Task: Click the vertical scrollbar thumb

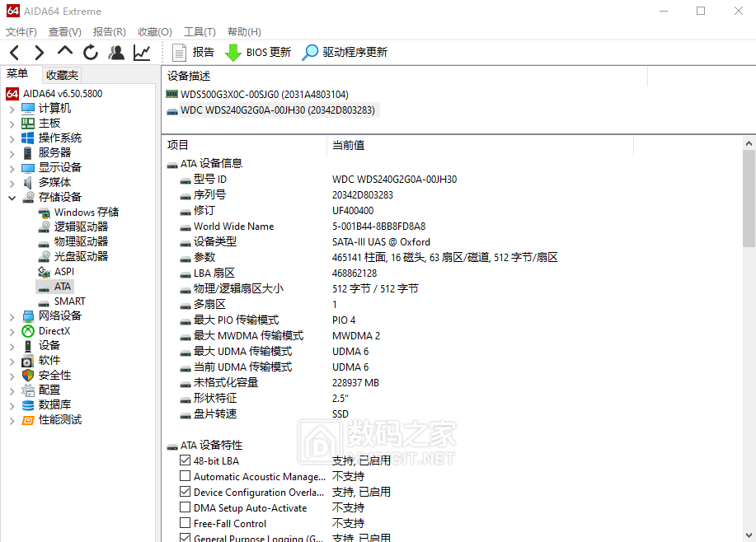Action: pyautogui.click(x=749, y=198)
